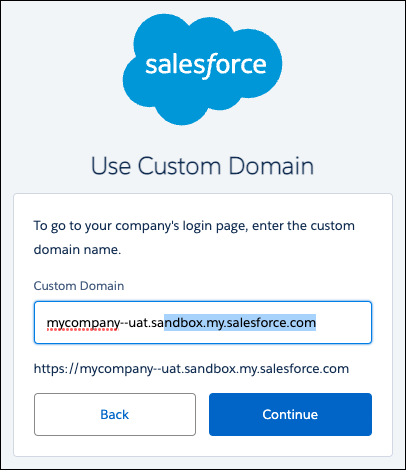Click the 'domain name.' instruction line

pos(77,249)
